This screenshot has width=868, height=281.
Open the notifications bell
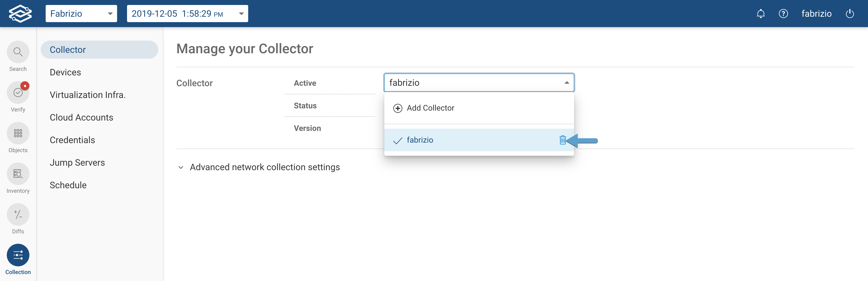(761, 14)
